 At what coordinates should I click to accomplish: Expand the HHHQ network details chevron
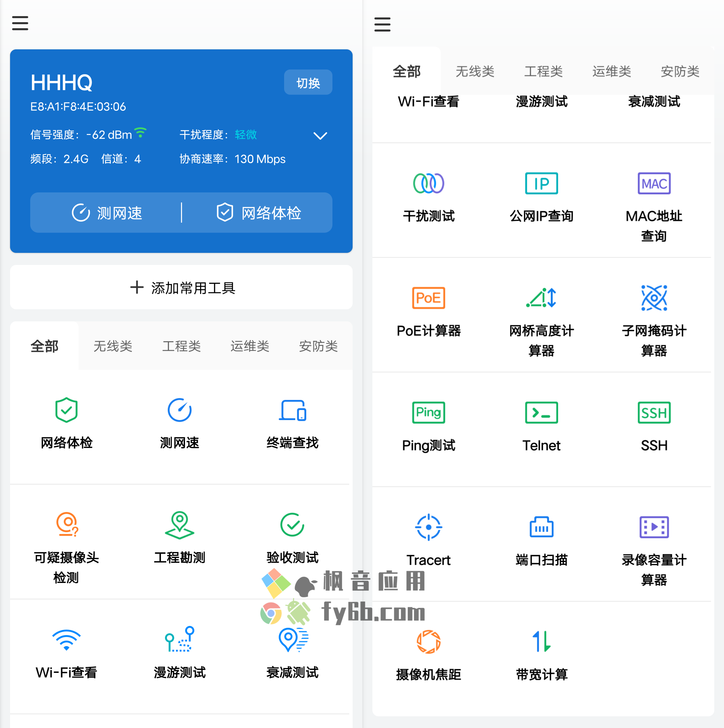tap(320, 136)
